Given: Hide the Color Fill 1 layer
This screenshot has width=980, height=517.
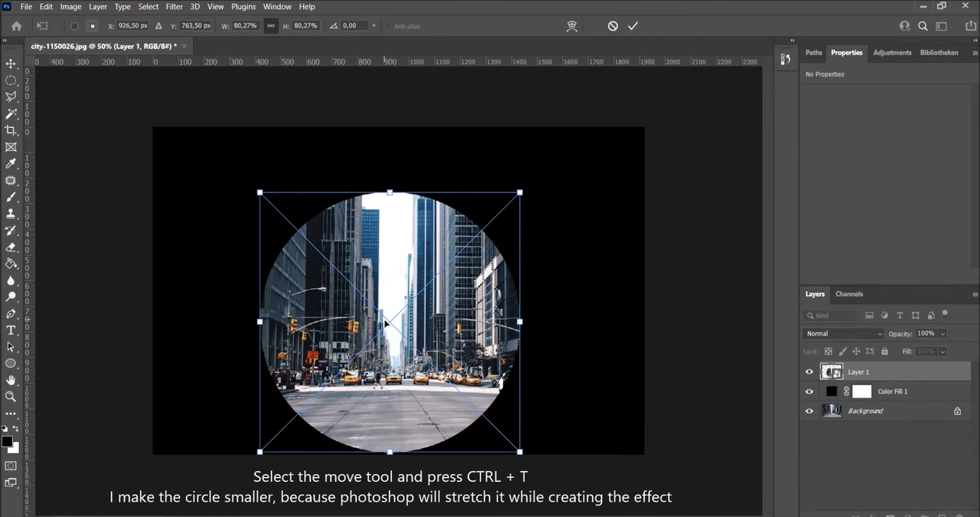Looking at the screenshot, I should point(809,391).
